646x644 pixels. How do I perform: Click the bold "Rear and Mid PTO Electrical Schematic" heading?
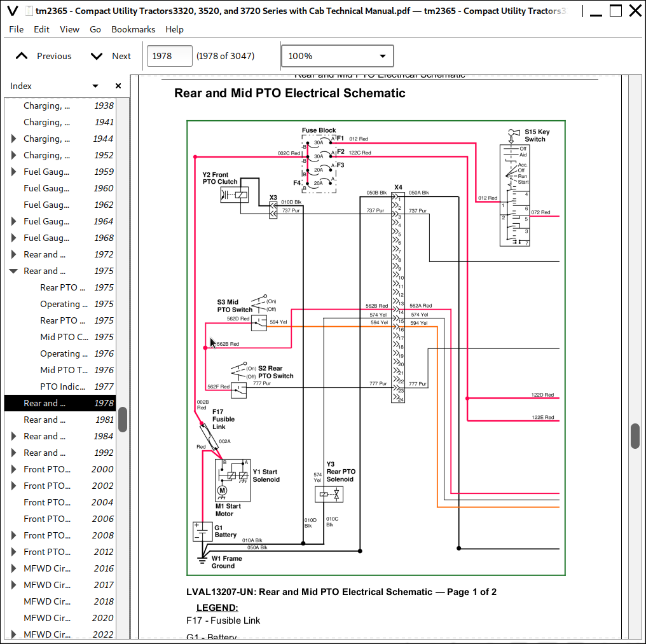coord(290,93)
